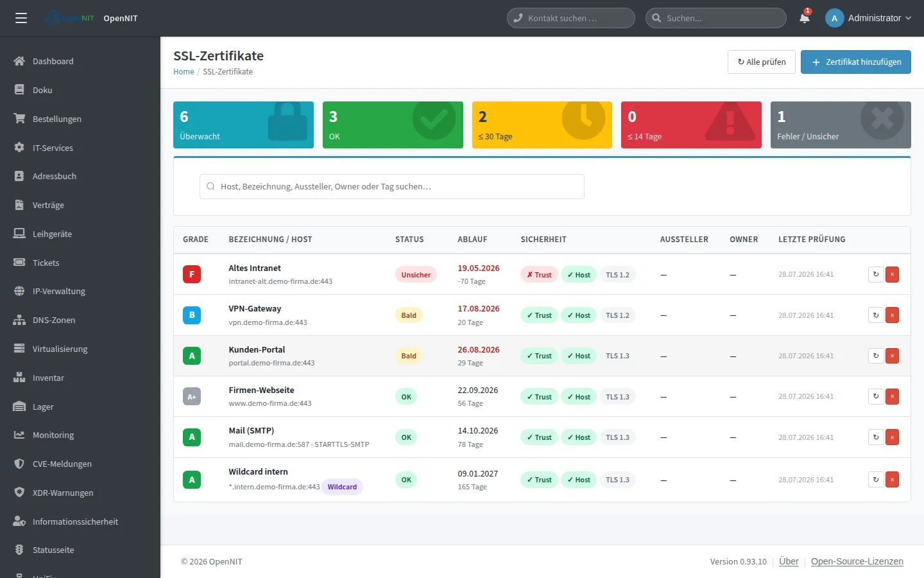Recheck the VPN-Gateway certificate
Viewport: 924px width, 578px height.
point(876,315)
